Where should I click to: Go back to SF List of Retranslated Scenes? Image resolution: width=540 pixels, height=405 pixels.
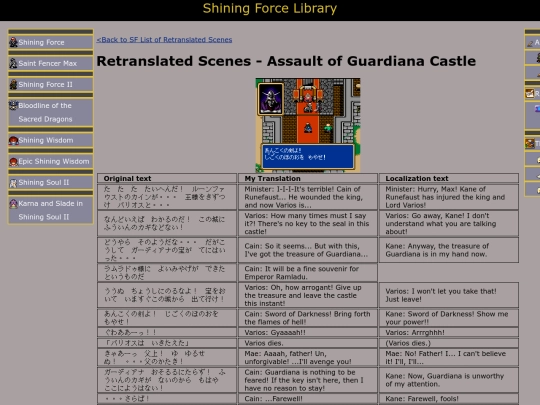(x=164, y=40)
